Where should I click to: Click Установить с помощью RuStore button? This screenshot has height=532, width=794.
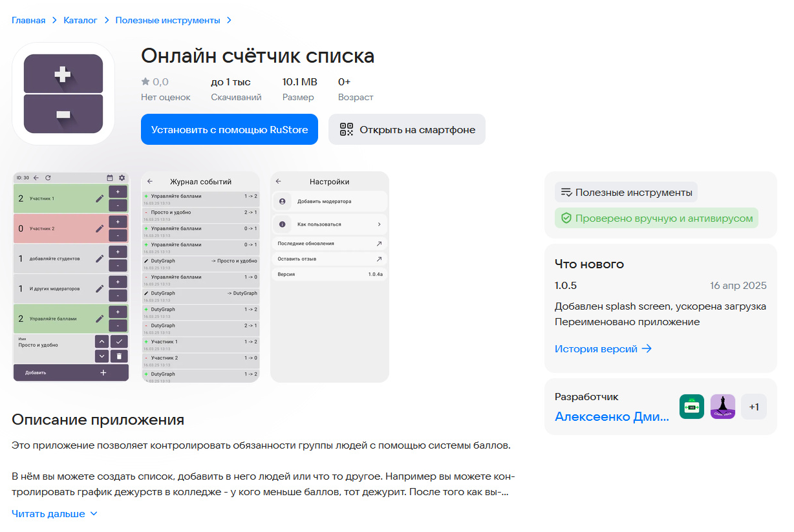click(230, 129)
